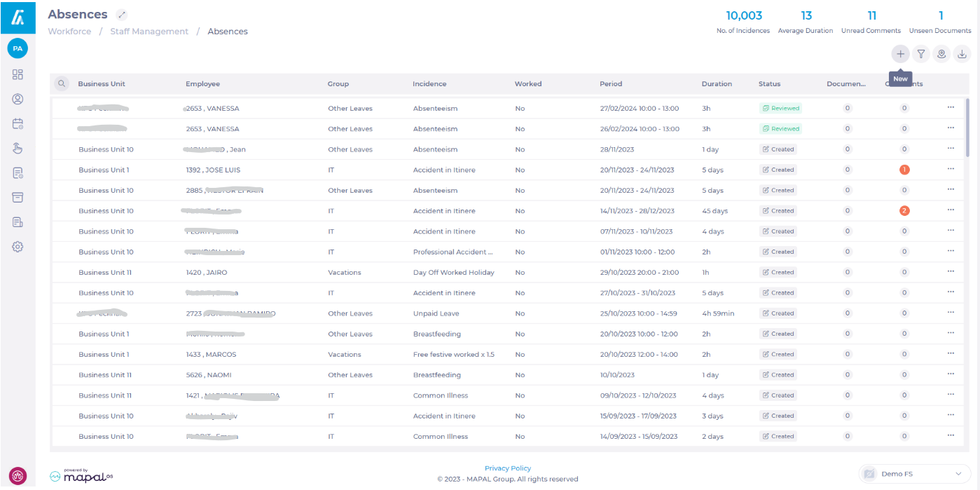This screenshot has width=980, height=490.
Task: Click the powered by mapal logo in the footer
Action: click(x=81, y=475)
